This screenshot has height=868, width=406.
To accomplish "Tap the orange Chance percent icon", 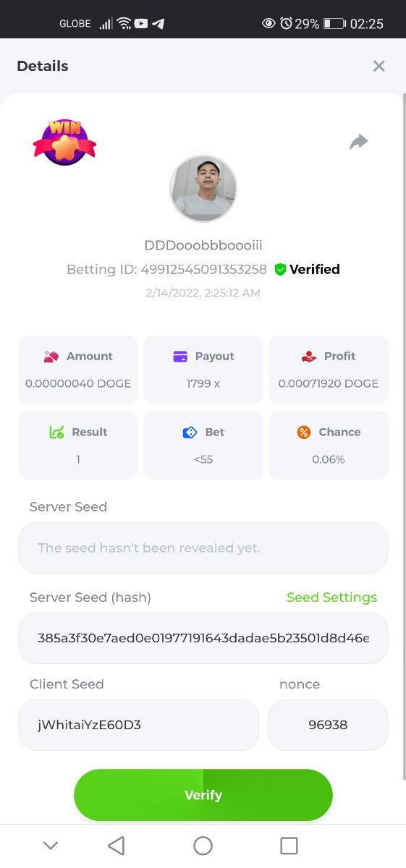I will coord(304,432).
